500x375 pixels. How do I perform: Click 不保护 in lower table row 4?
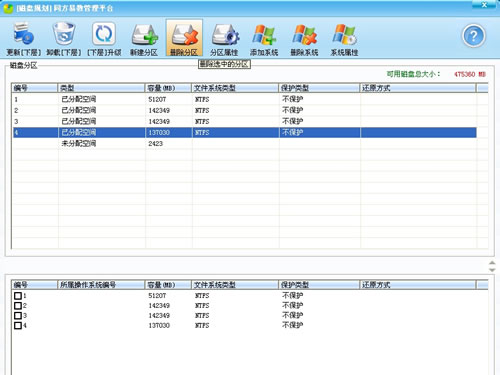click(293, 325)
